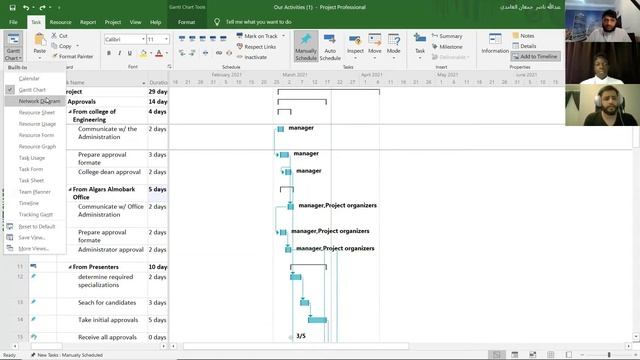Click font color A swatch
The width and height of the screenshot is (640, 360).
pyautogui.click(x=159, y=53)
